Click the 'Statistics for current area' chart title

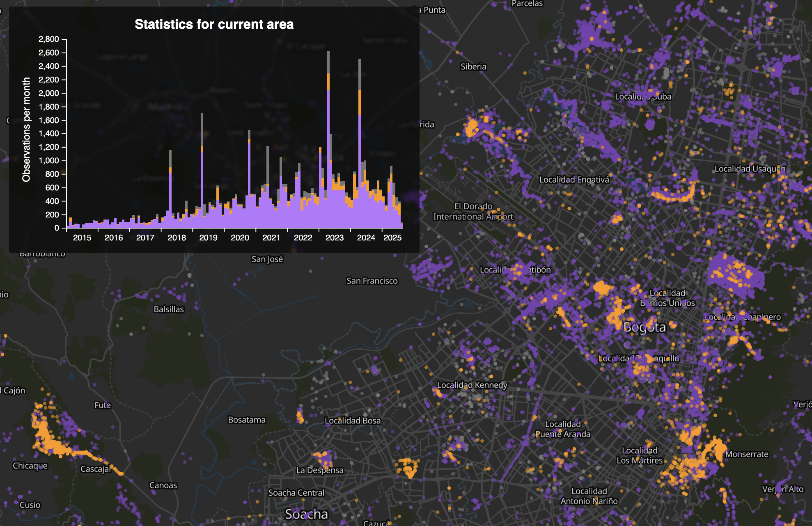coord(214,24)
